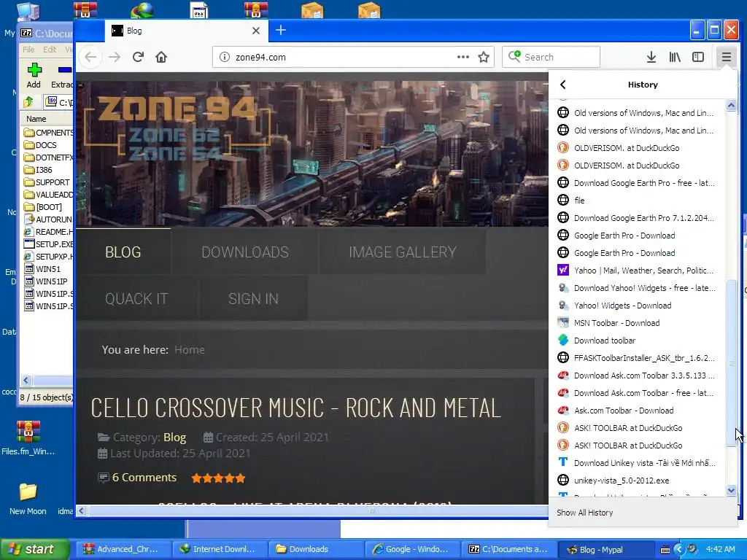Click Show All History
This screenshot has width=747, height=560.
[584, 513]
